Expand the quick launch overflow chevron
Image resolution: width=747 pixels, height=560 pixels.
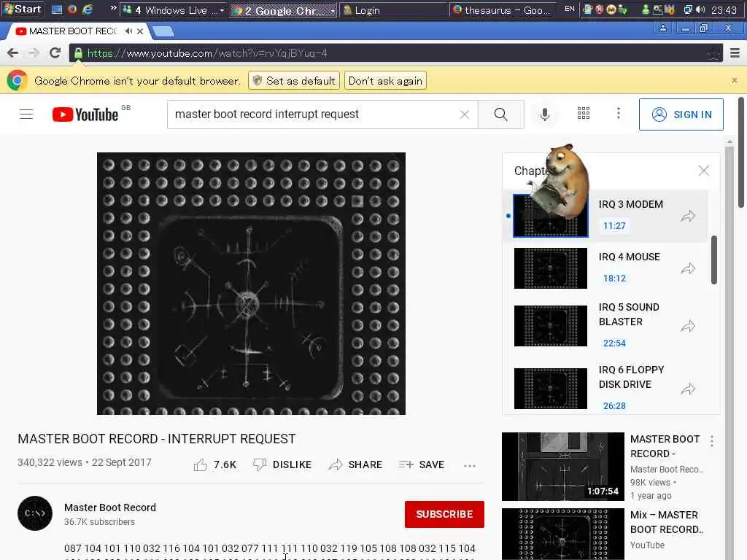(113, 8)
